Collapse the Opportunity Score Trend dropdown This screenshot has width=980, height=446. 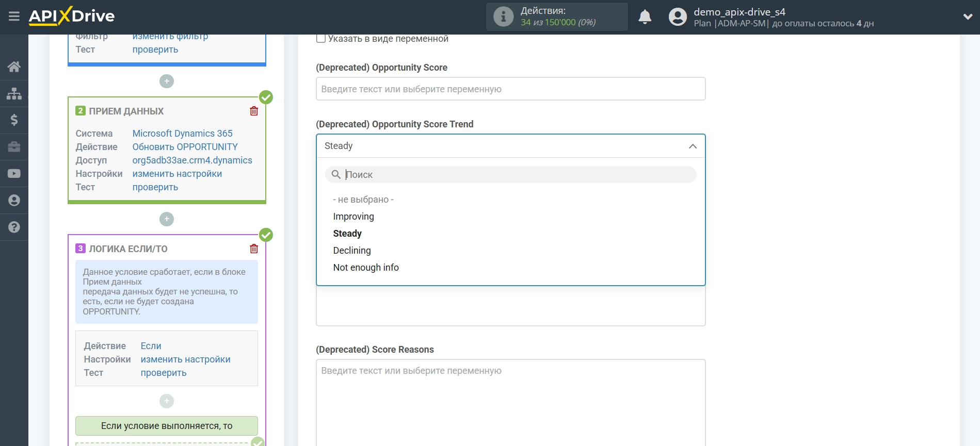693,146
